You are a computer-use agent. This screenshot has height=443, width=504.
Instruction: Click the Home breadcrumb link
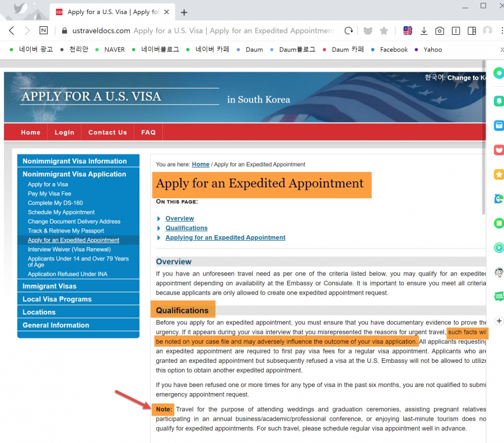[x=200, y=164]
